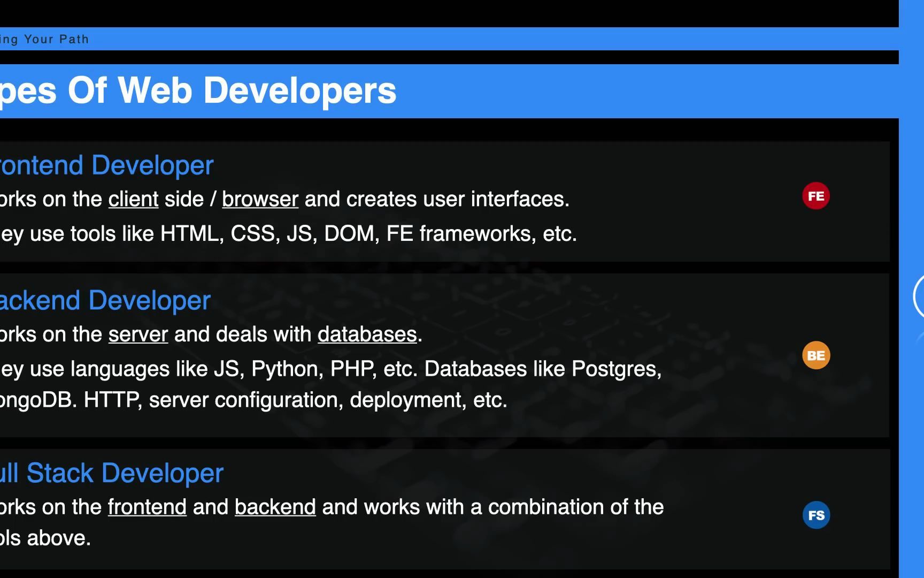Viewport: 924px width, 578px height.
Task: Click the underlined word 'backend'
Action: [x=275, y=507]
